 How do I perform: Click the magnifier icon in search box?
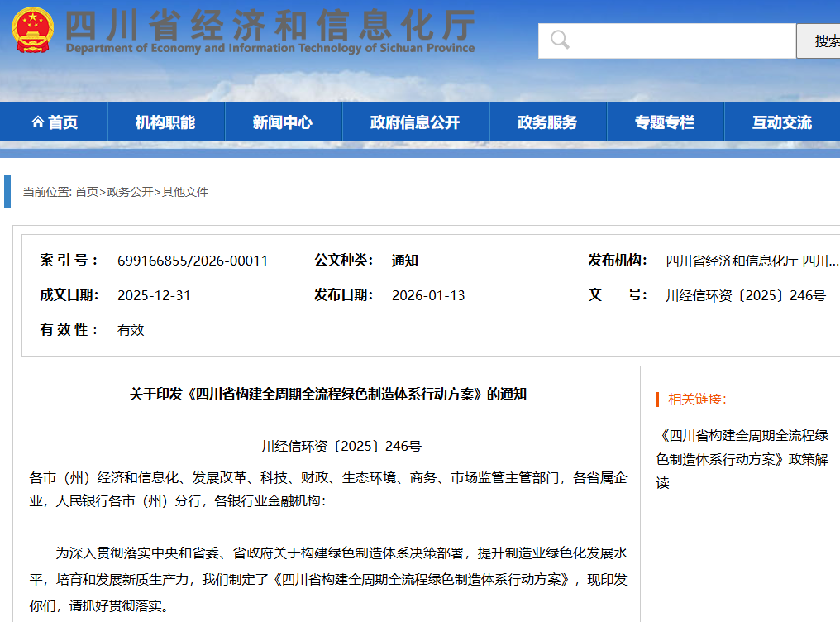pyautogui.click(x=560, y=40)
